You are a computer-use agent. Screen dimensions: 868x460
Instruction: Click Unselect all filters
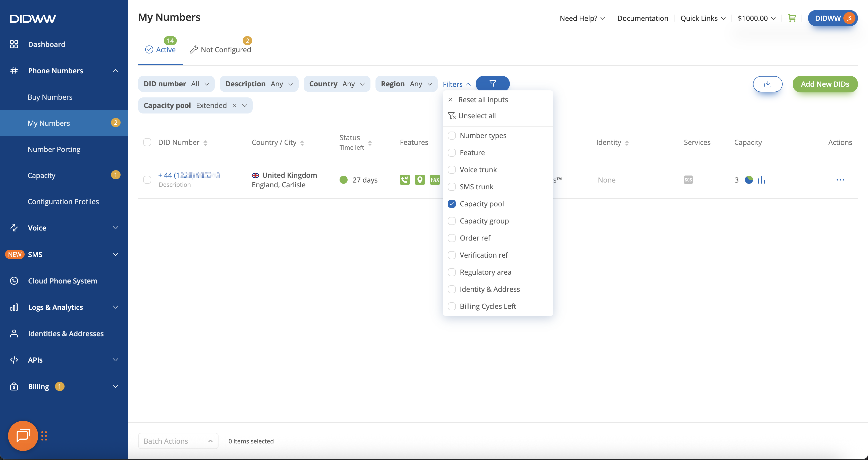[477, 116]
